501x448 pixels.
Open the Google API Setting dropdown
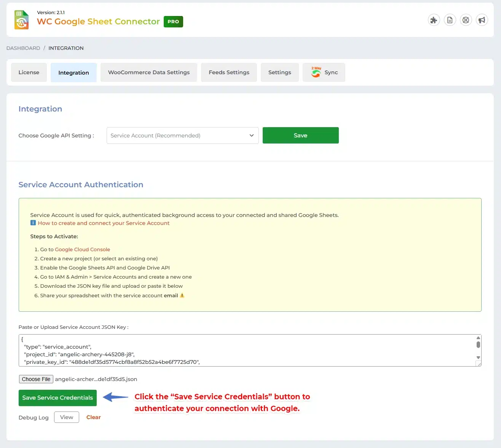pyautogui.click(x=182, y=136)
